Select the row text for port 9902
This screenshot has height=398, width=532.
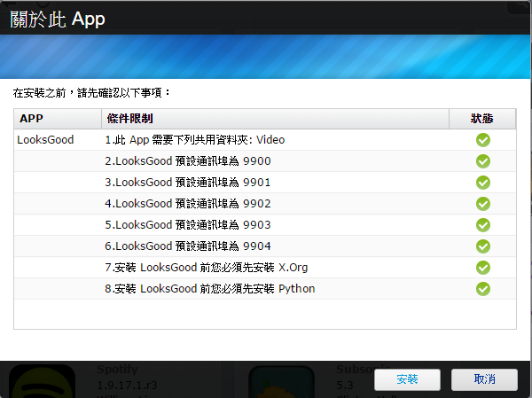pos(188,204)
